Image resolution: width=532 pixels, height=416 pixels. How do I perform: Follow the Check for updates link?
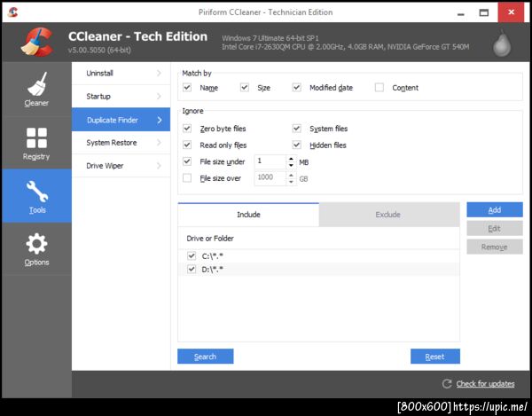[x=485, y=384]
